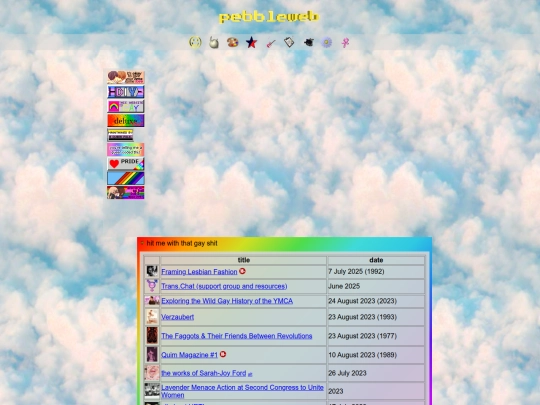The image size is (540, 405).
Task: Click the blue and red star icon
Action: click(x=251, y=43)
